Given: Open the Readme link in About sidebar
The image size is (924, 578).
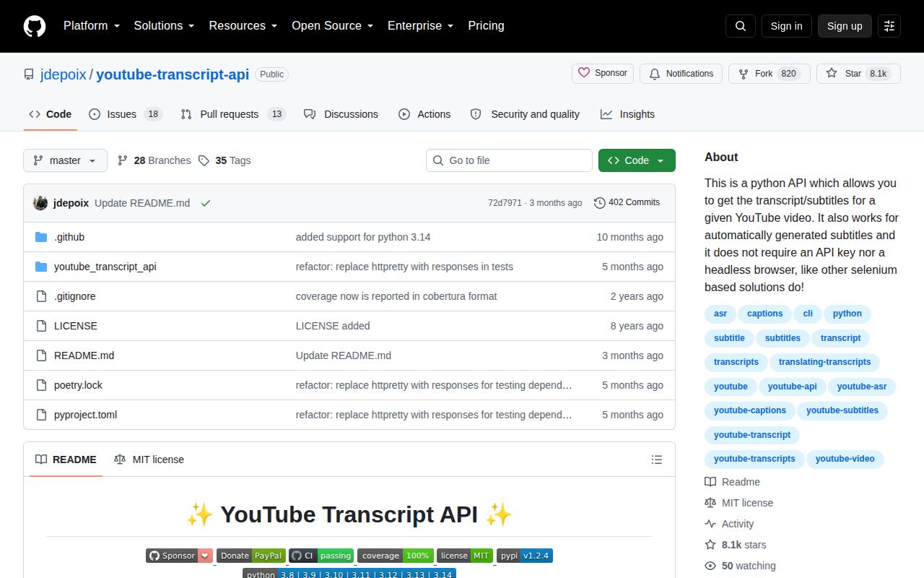Looking at the screenshot, I should [733, 482].
